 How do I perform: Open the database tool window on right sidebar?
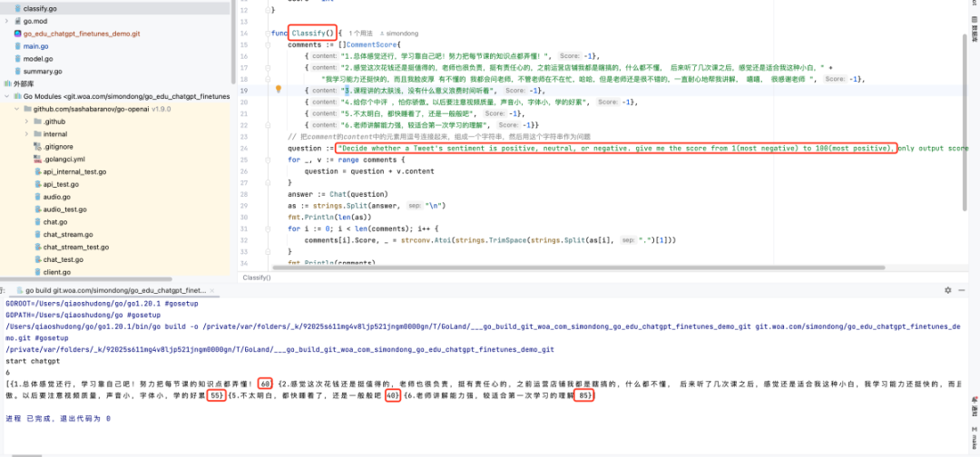point(975,27)
